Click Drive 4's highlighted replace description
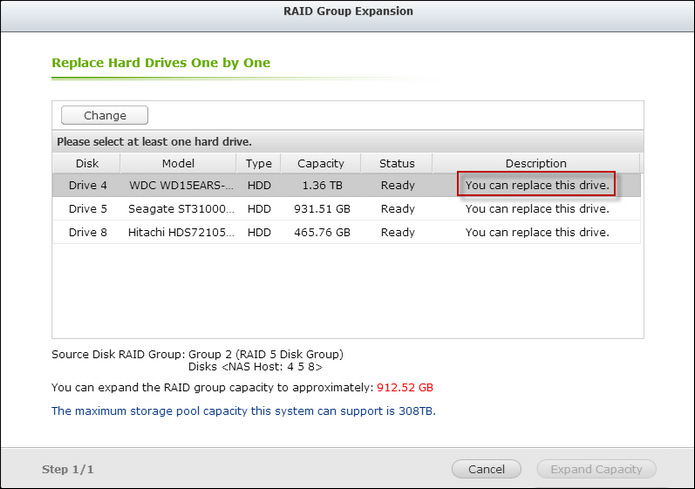Image resolution: width=695 pixels, height=489 pixels. point(537,185)
